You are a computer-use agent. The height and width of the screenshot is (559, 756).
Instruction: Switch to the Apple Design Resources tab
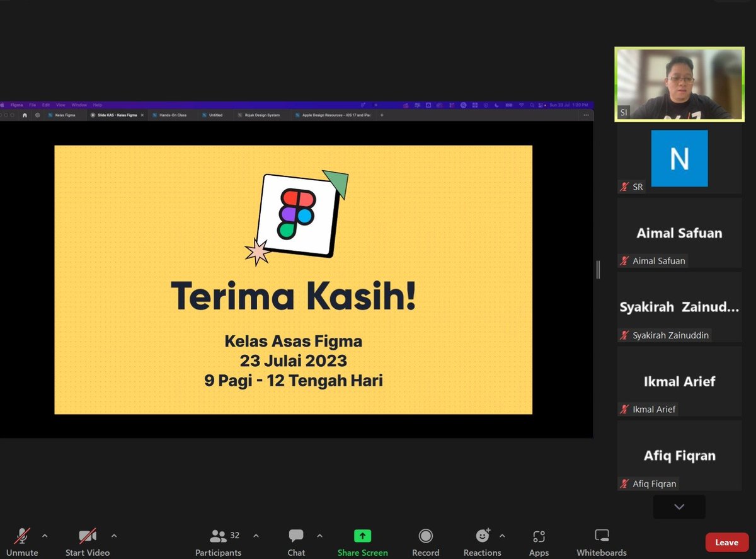coord(335,115)
